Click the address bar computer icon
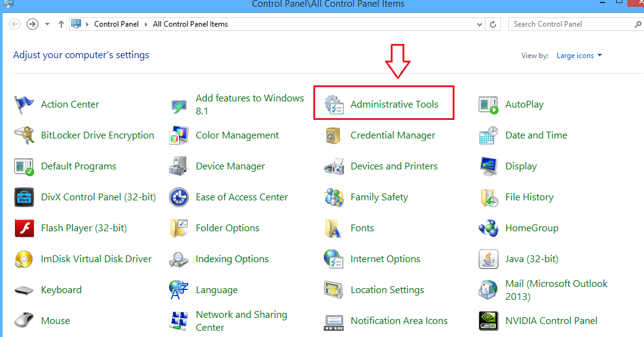The width and height of the screenshot is (644, 337). (x=76, y=23)
